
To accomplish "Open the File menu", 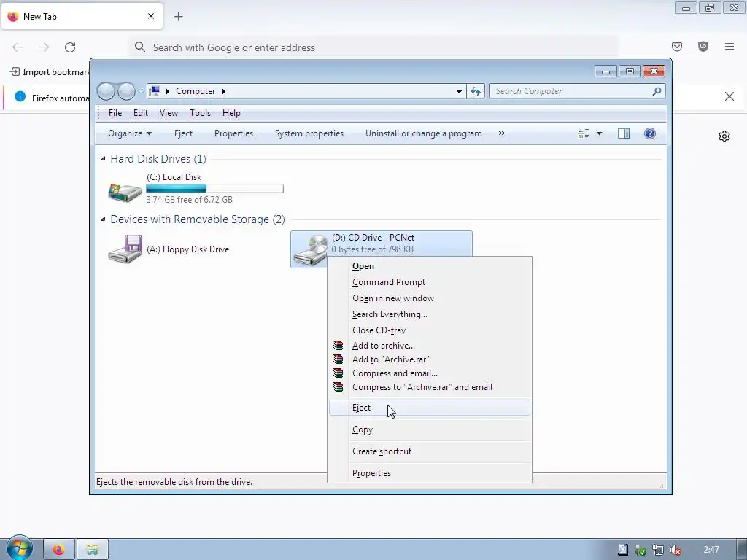I will point(115,113).
